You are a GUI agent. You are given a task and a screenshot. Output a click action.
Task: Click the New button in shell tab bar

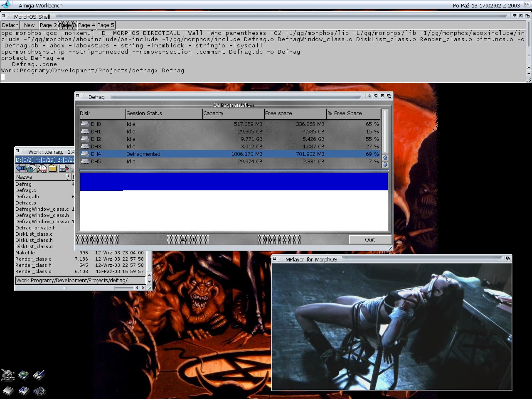point(29,25)
